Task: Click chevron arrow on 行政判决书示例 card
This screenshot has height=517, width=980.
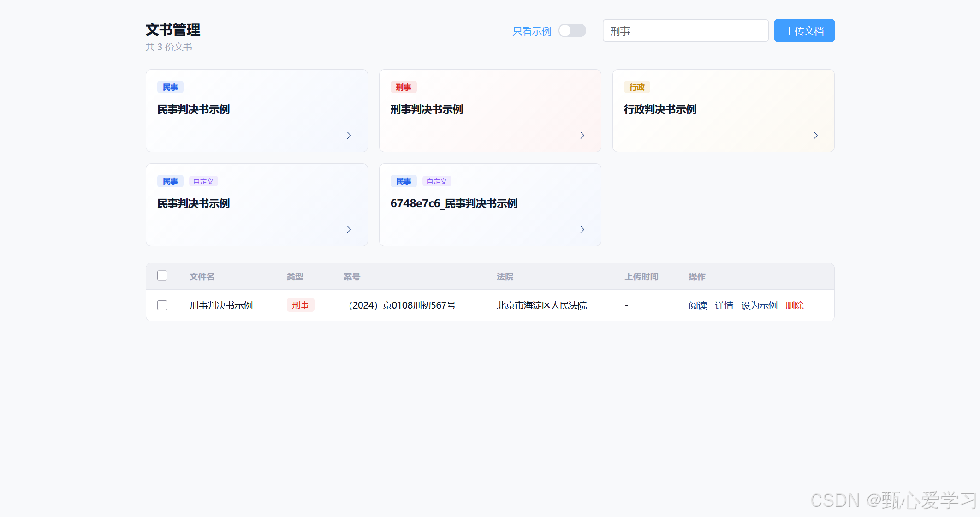Action: click(x=815, y=135)
